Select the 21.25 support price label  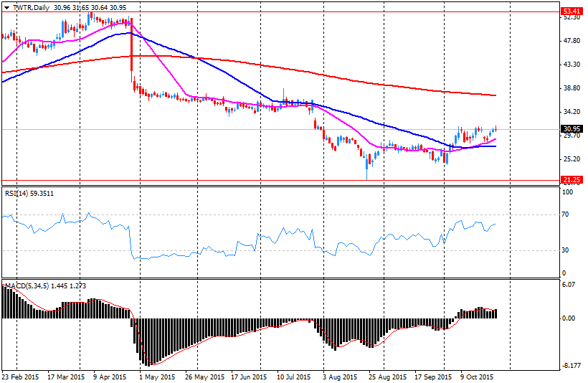(572, 180)
